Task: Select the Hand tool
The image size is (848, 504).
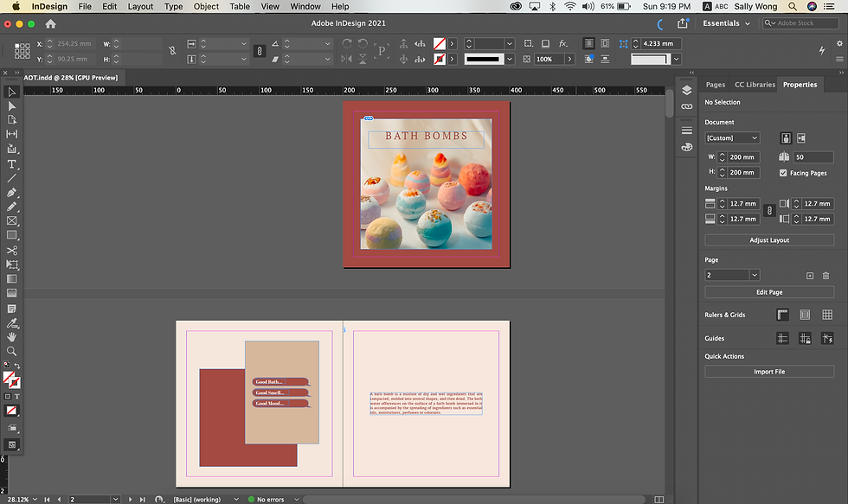Action: click(x=12, y=337)
